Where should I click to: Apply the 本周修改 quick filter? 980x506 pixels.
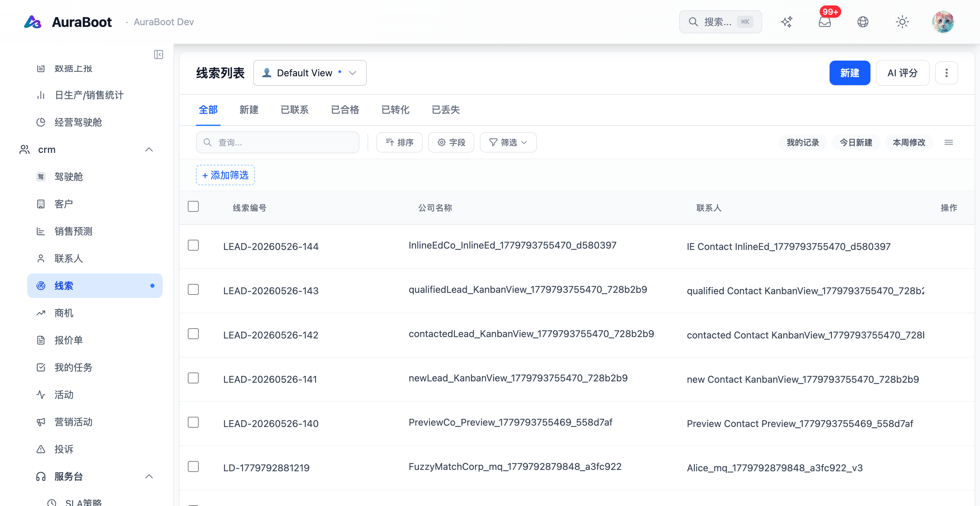click(x=909, y=142)
